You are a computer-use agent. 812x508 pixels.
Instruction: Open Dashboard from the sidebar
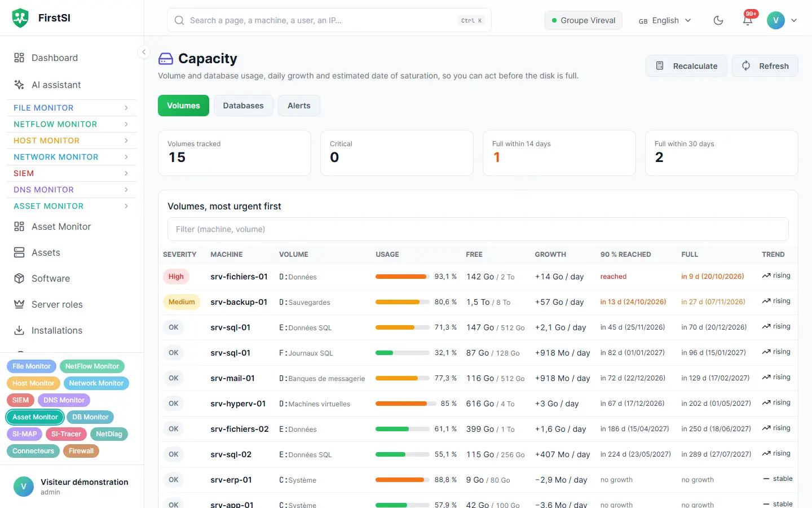point(72,58)
